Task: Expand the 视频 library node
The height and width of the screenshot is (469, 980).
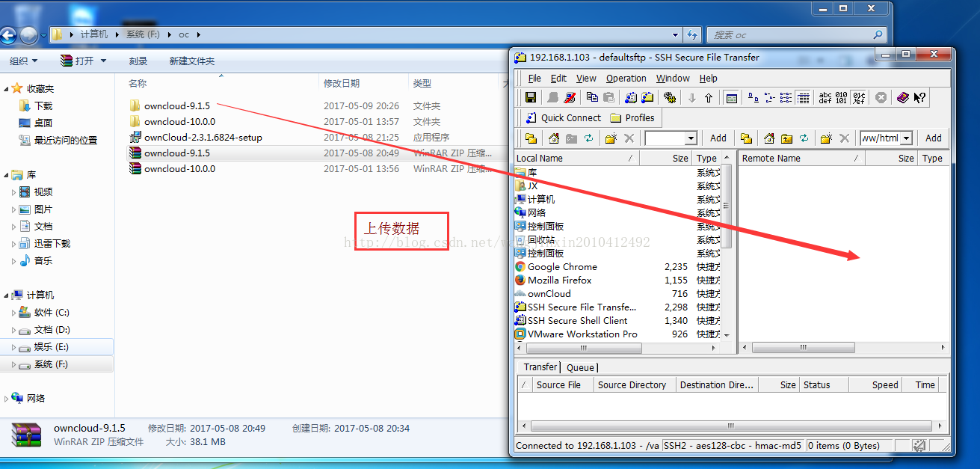Action: point(13,192)
